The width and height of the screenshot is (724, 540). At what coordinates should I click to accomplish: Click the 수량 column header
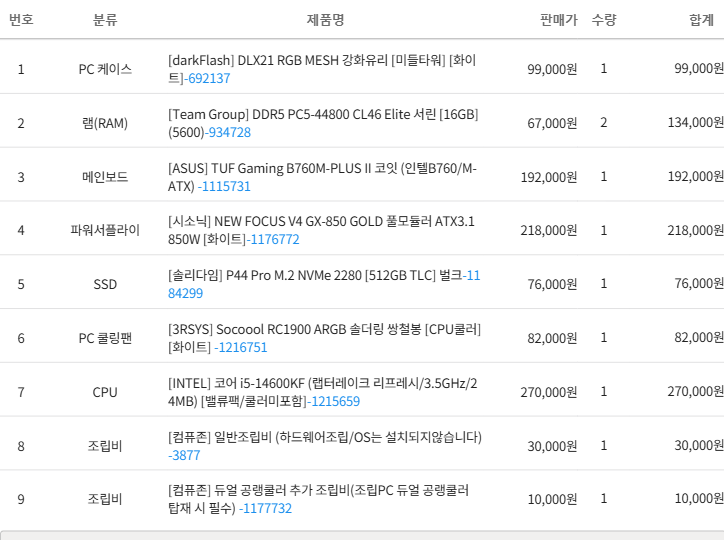[604, 19]
